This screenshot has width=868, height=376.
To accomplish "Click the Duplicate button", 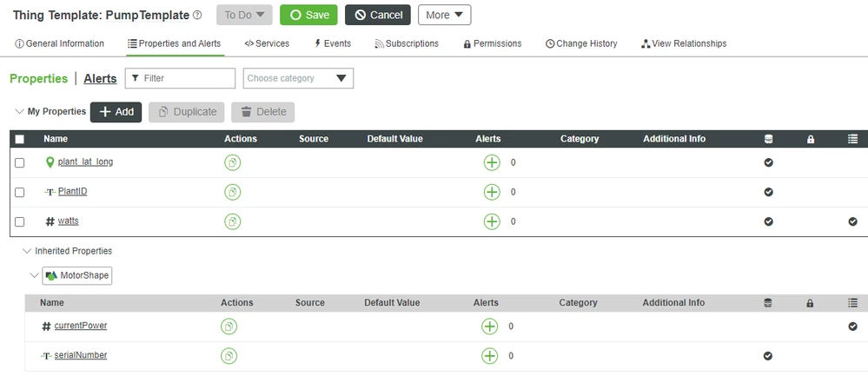I will click(187, 112).
